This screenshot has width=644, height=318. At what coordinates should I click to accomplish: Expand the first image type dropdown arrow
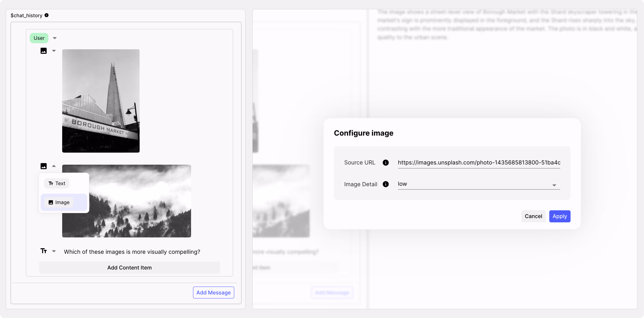[x=54, y=51]
